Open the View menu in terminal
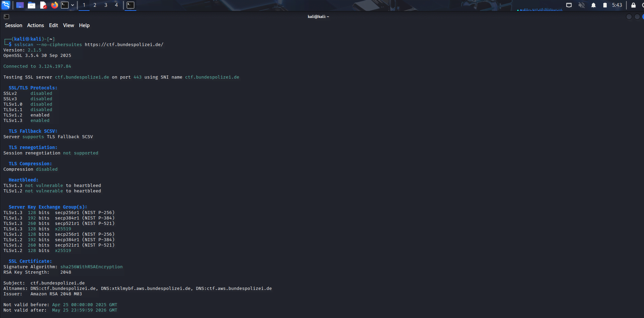644x318 pixels. [68, 25]
